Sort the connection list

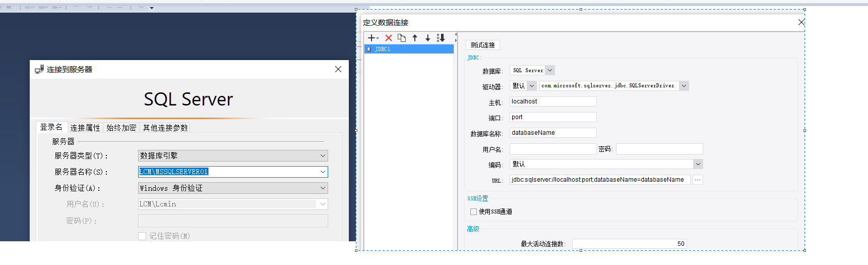coord(441,38)
